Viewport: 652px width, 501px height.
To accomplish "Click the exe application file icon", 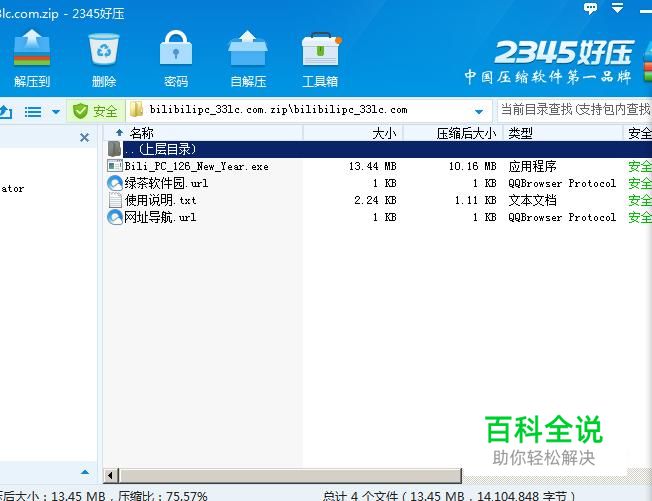I will coord(115,166).
